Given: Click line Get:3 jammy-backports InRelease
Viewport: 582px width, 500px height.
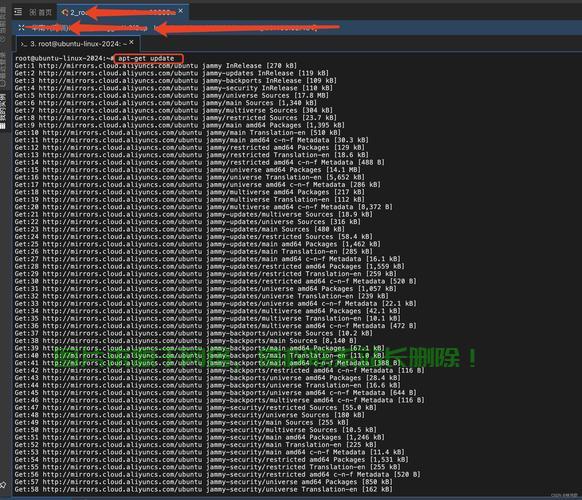Looking at the screenshot, I should click(176, 81).
